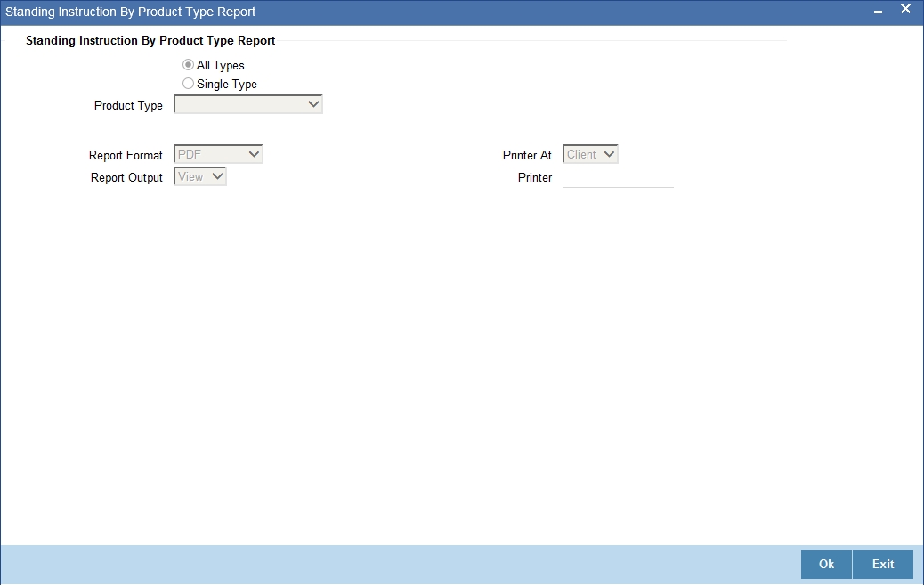This screenshot has width=924, height=586.
Task: Click the Exit button
Action: tap(883, 565)
